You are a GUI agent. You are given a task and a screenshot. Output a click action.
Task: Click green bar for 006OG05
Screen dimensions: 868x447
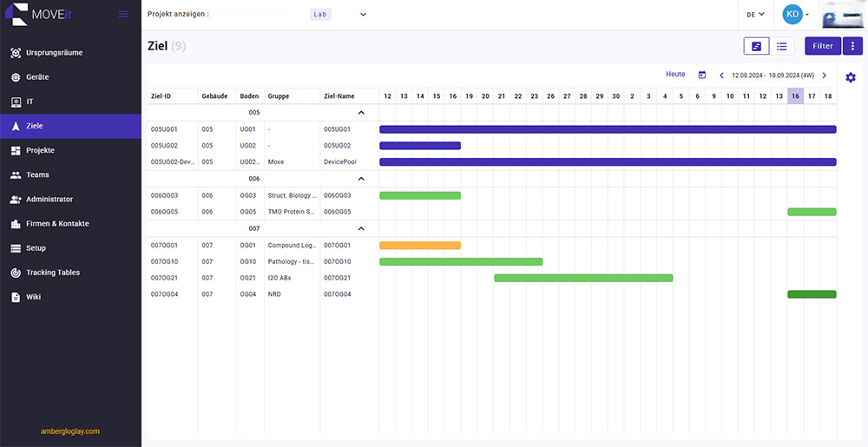pos(812,212)
